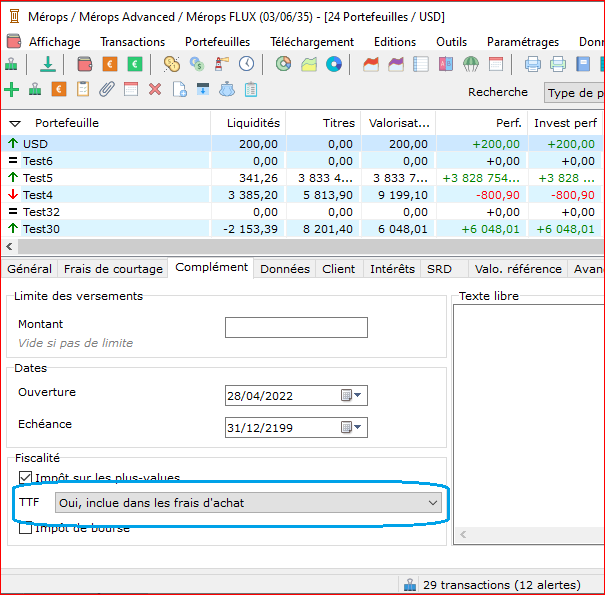Switch to the Client tab
Viewport: 613px width, 595px height.
coord(339,269)
